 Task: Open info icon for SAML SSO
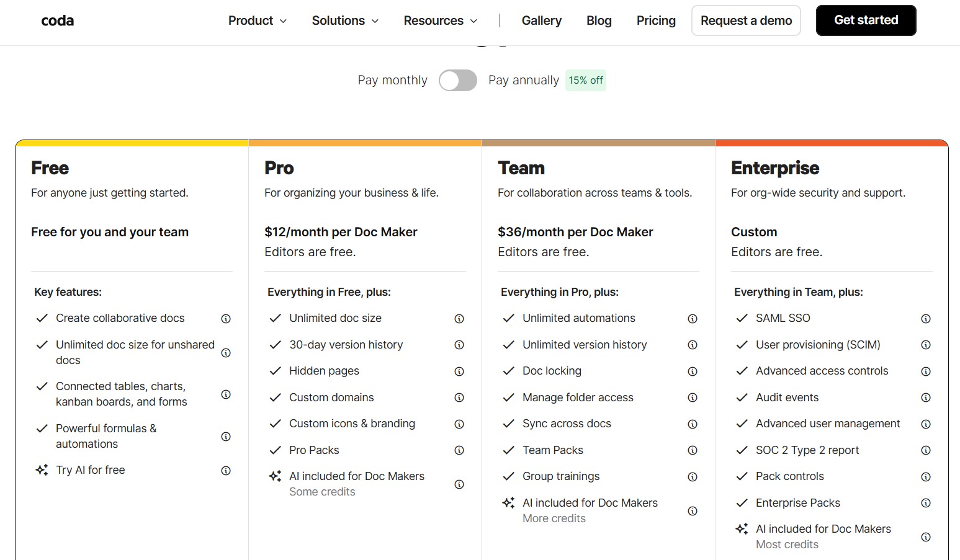point(926,319)
